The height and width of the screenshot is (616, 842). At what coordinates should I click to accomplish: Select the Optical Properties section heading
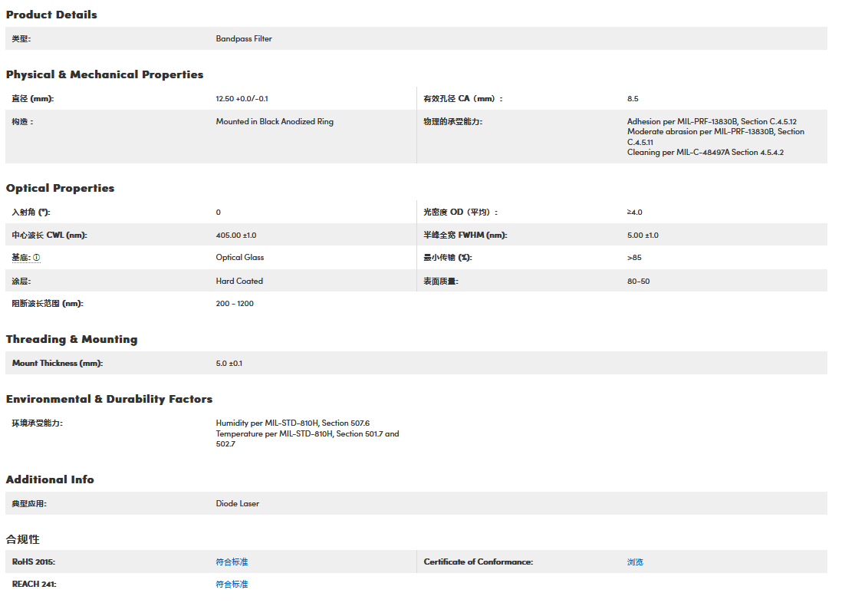tap(60, 188)
